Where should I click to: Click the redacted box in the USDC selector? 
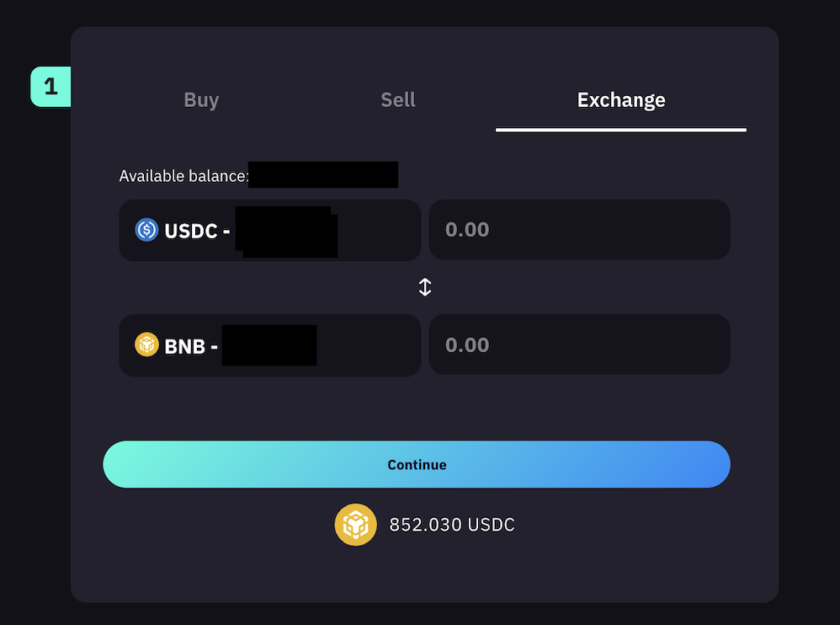pyautogui.click(x=286, y=231)
